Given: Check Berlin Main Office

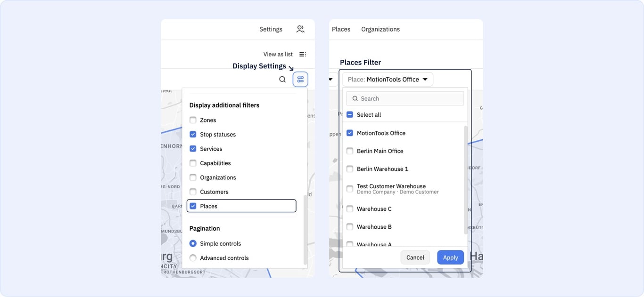Looking at the screenshot, I should 350,151.
